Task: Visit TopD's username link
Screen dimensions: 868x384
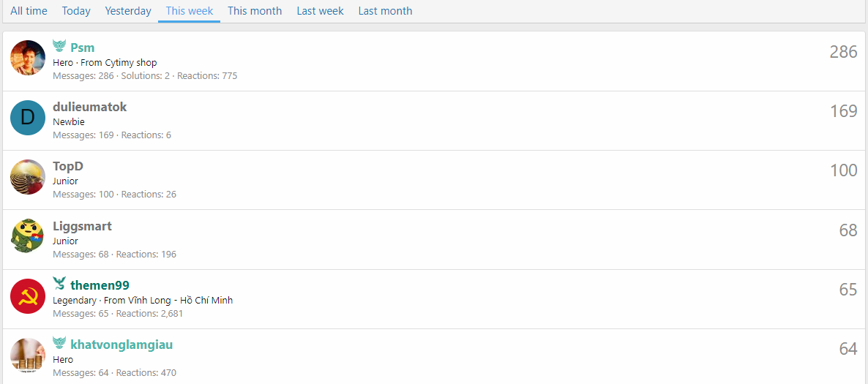Action: point(68,166)
